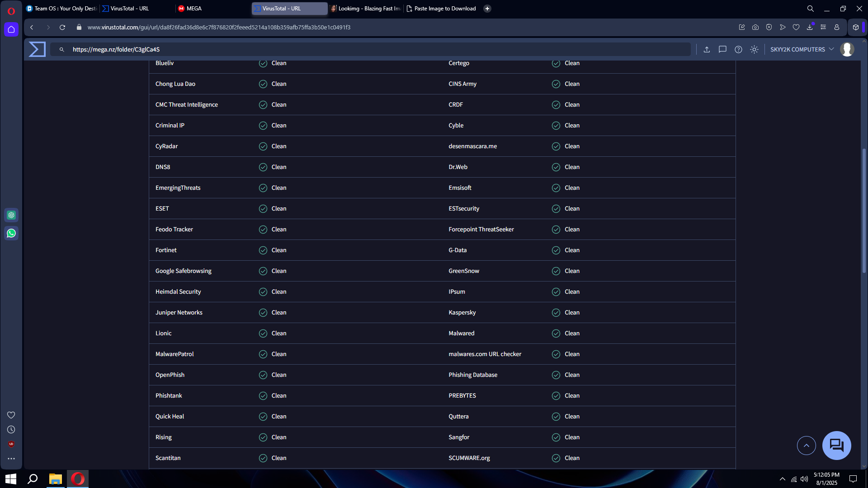Open the downloads icon in toolbar
Screen dimensions: 868x488
(x=810, y=28)
